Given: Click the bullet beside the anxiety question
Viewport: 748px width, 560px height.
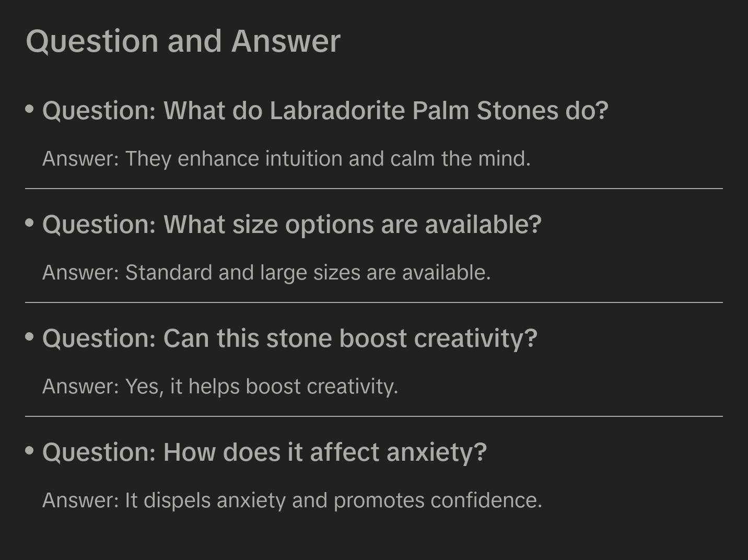Looking at the screenshot, I should pos(30,451).
